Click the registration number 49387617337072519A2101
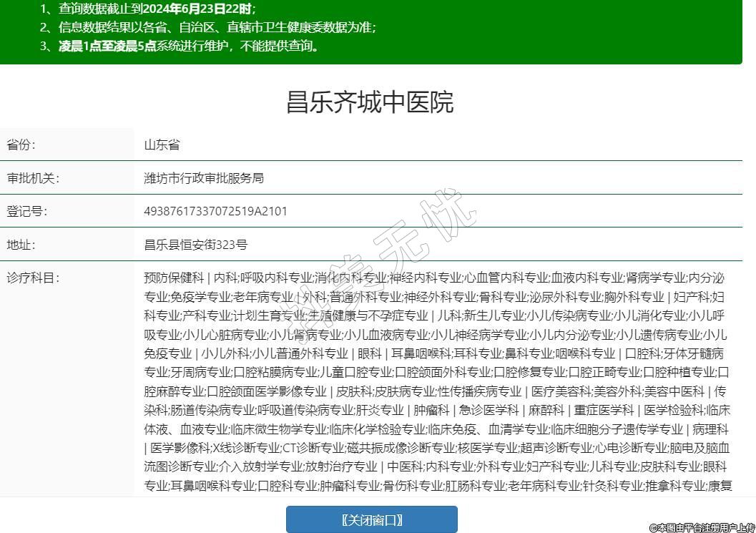 pyautogui.click(x=215, y=211)
